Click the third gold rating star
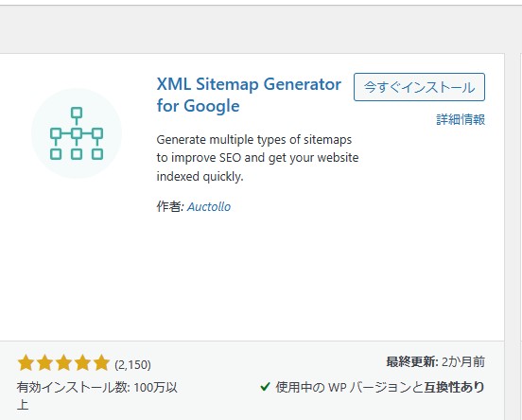This screenshot has width=522, height=420. point(63,363)
